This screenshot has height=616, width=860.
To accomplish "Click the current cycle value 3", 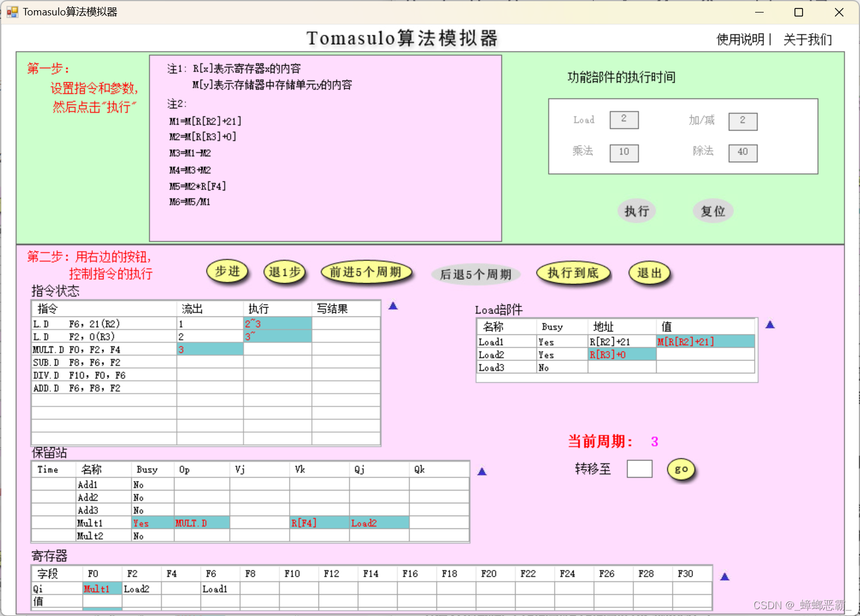I will (654, 442).
